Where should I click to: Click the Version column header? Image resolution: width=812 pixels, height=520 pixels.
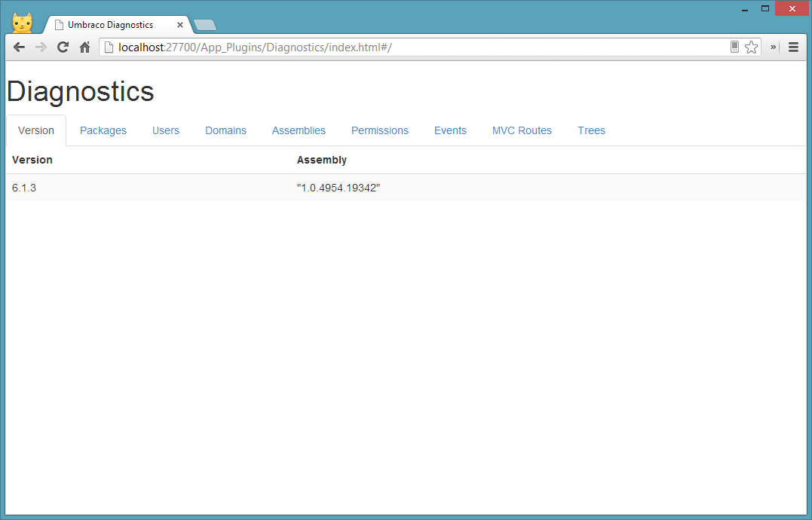tap(32, 160)
